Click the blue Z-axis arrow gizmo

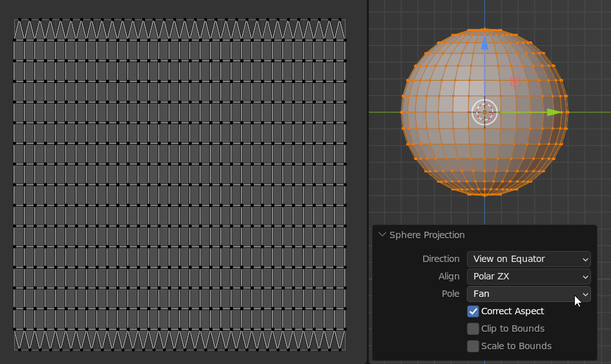(484, 43)
